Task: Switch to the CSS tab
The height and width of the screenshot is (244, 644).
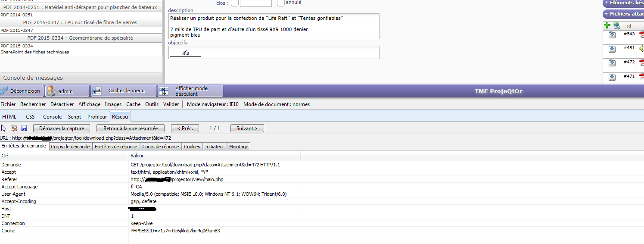Action: pos(30,117)
